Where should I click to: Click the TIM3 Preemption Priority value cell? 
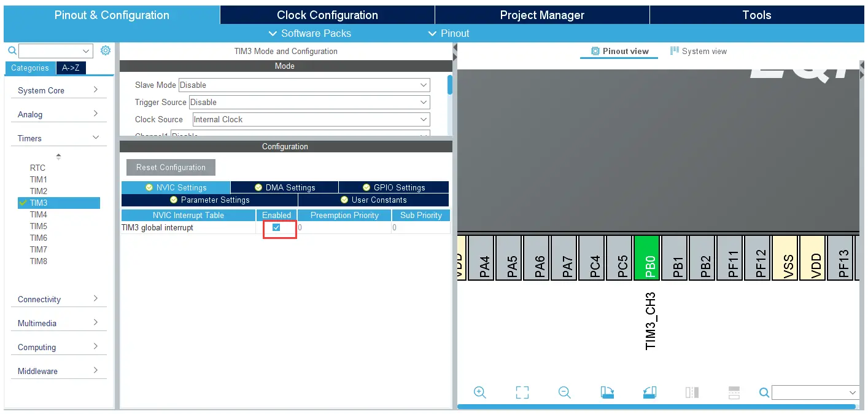coord(344,227)
